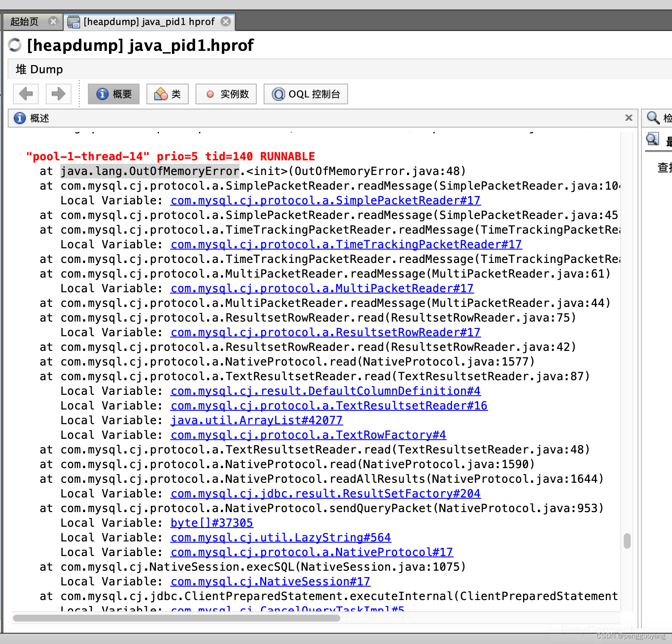Switch to the 类 (Classes) view

[x=168, y=94]
